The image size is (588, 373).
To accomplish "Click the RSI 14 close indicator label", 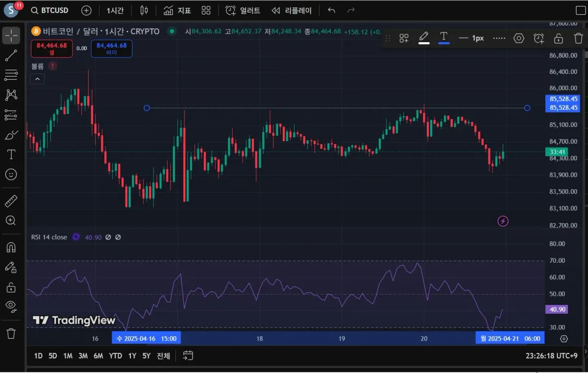I will (49, 237).
